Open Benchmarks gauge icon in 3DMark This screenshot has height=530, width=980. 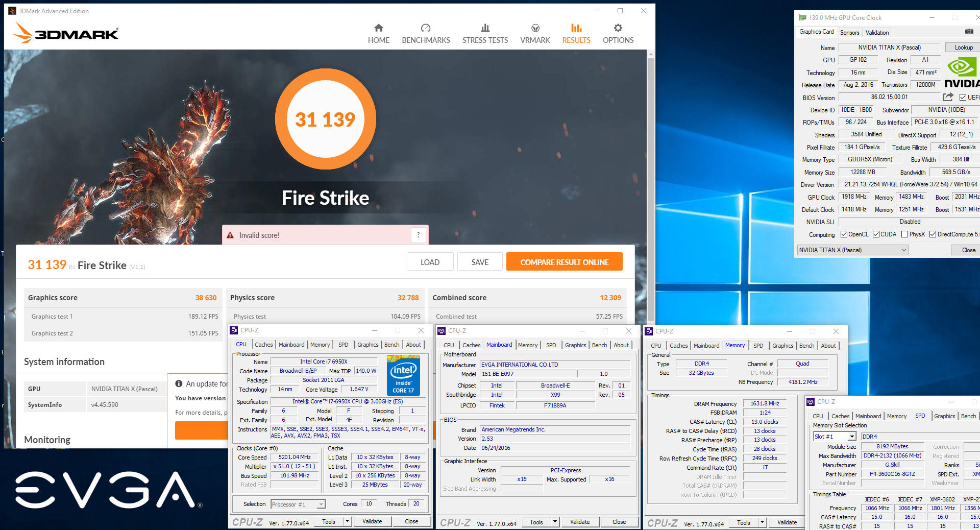(426, 28)
